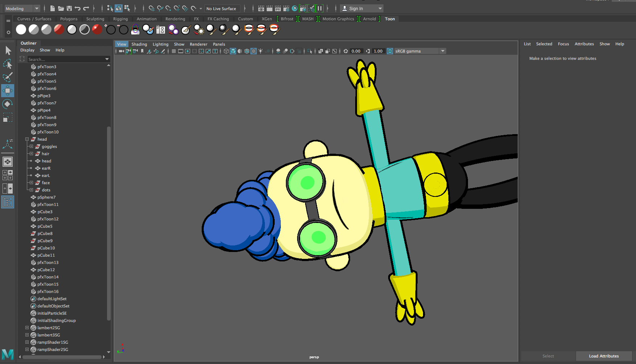Choose the Lasso Select tool
Viewport: 636px width, 364px height.
[8, 64]
